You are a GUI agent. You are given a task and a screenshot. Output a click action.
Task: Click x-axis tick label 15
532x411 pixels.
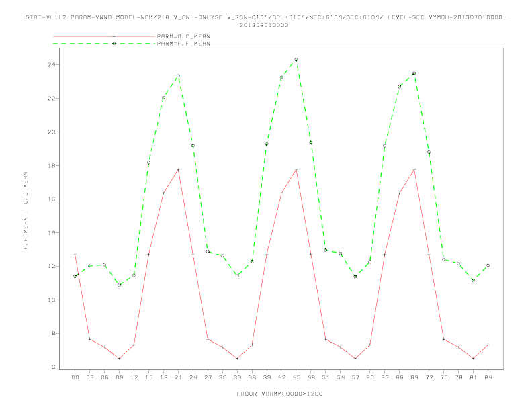click(148, 377)
